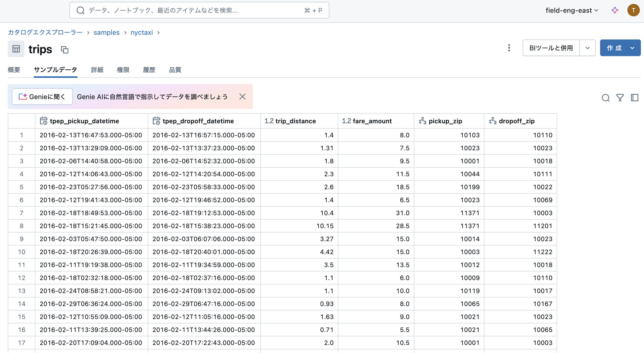Open the 履歴 tab
The image size is (644, 353).
(149, 70)
